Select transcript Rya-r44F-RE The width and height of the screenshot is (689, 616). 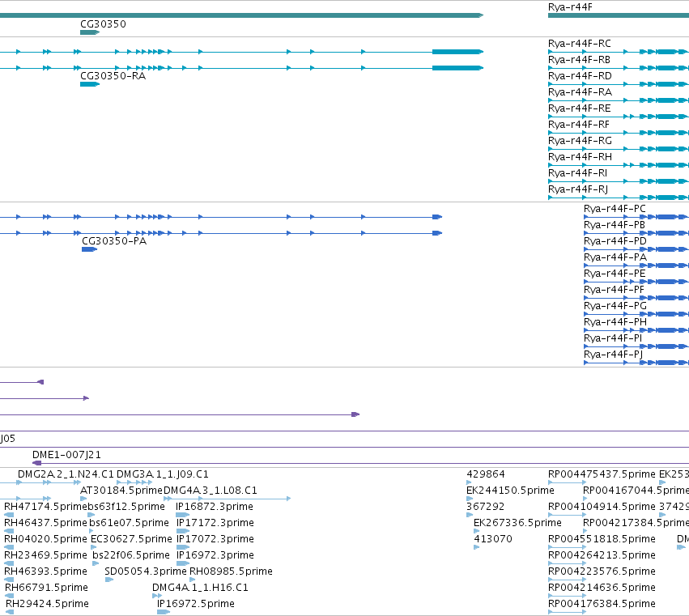tap(579, 108)
